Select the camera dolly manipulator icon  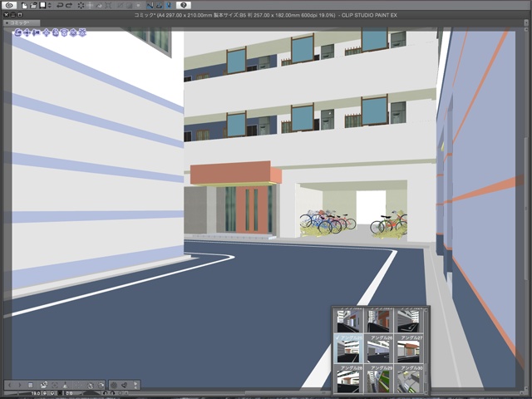pos(37,32)
